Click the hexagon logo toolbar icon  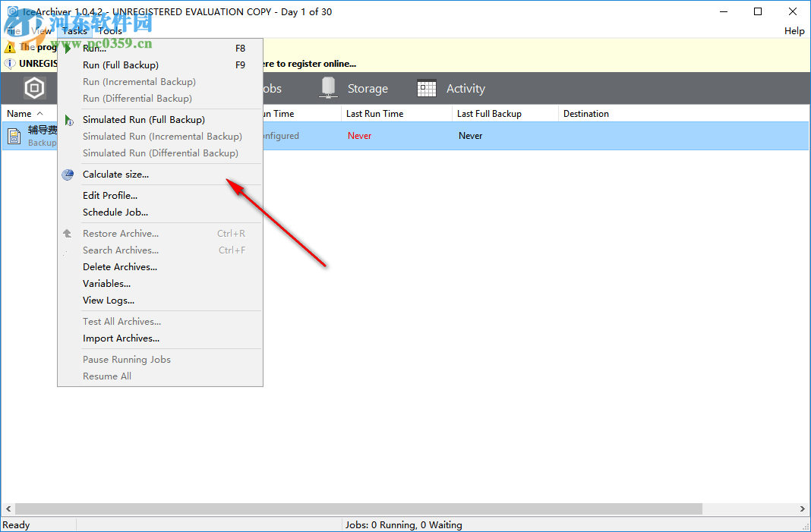coord(35,88)
